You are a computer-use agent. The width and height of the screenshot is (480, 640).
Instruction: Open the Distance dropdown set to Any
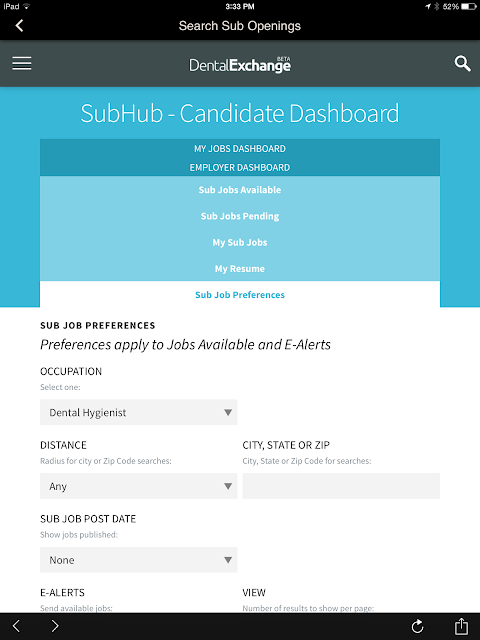(138, 486)
